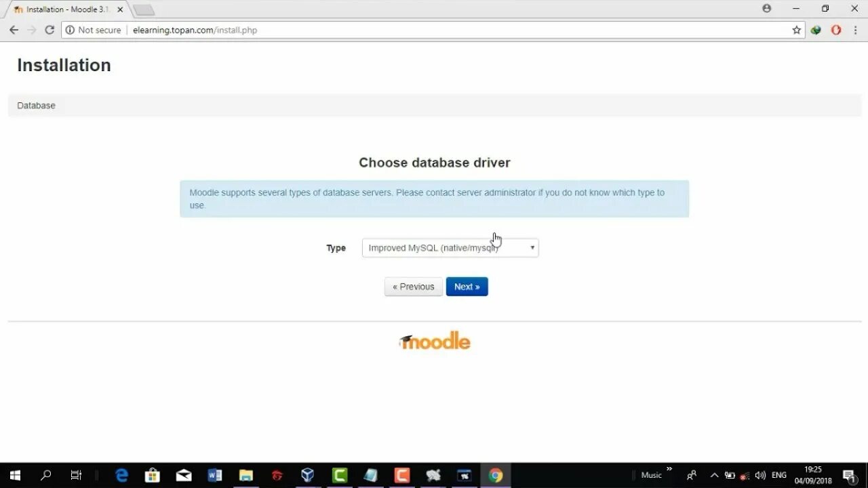The width and height of the screenshot is (868, 488).
Task: Click the Moodle logo
Action: click(x=435, y=341)
